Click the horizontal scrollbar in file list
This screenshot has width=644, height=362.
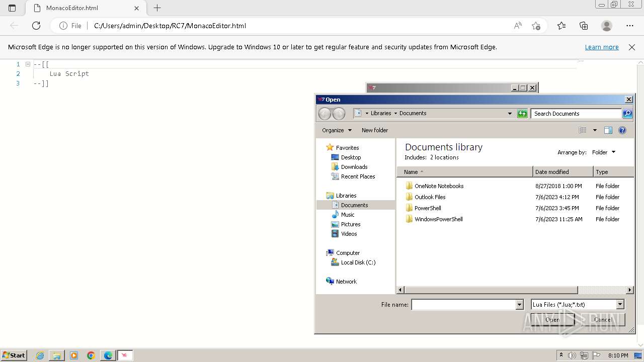491,290
